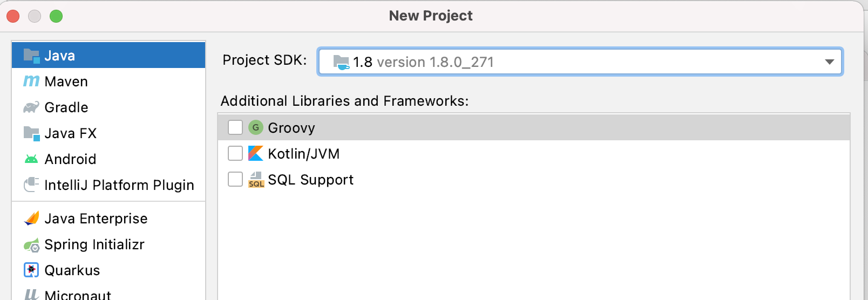Click the Java Enterprise icon

31,218
